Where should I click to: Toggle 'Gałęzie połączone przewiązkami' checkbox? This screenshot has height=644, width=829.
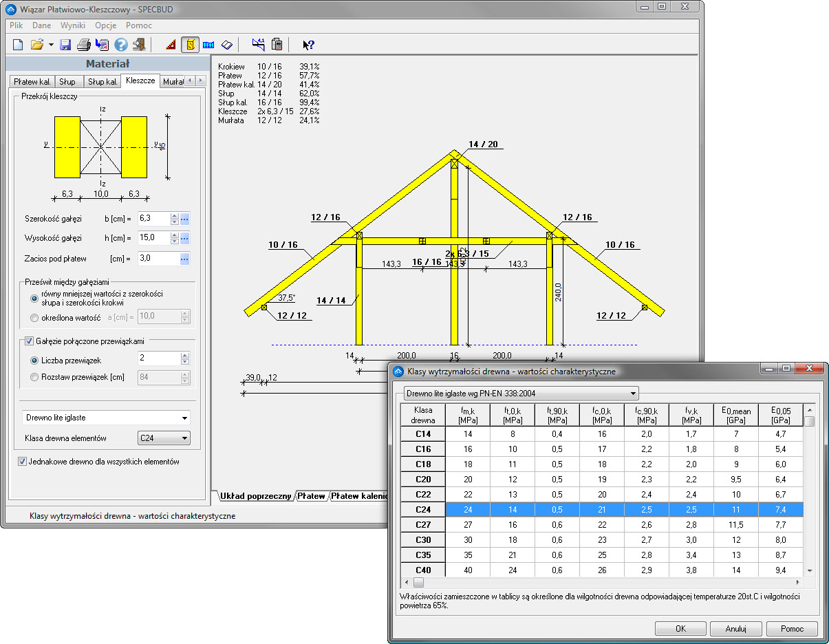click(30, 341)
